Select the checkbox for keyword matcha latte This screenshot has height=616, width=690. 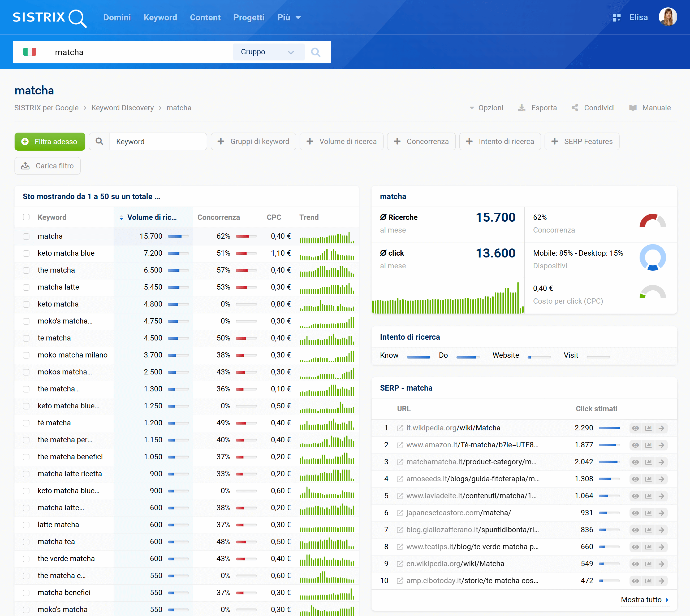click(x=26, y=287)
